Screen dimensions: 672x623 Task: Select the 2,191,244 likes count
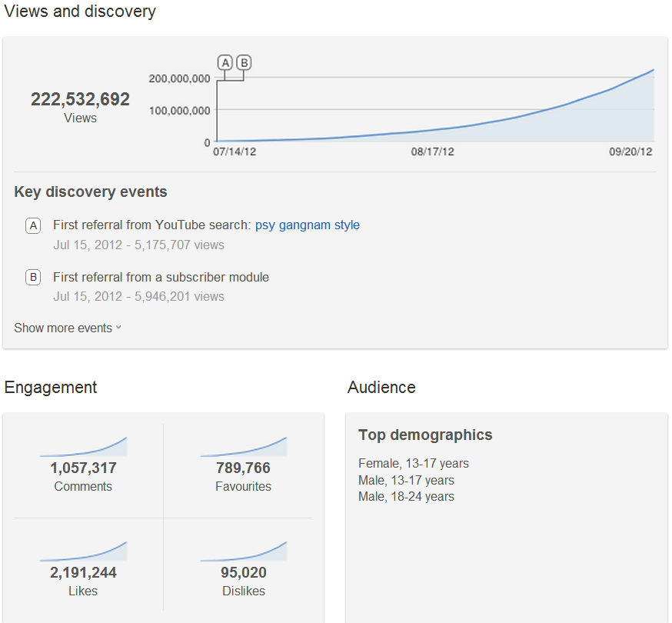[x=84, y=572]
